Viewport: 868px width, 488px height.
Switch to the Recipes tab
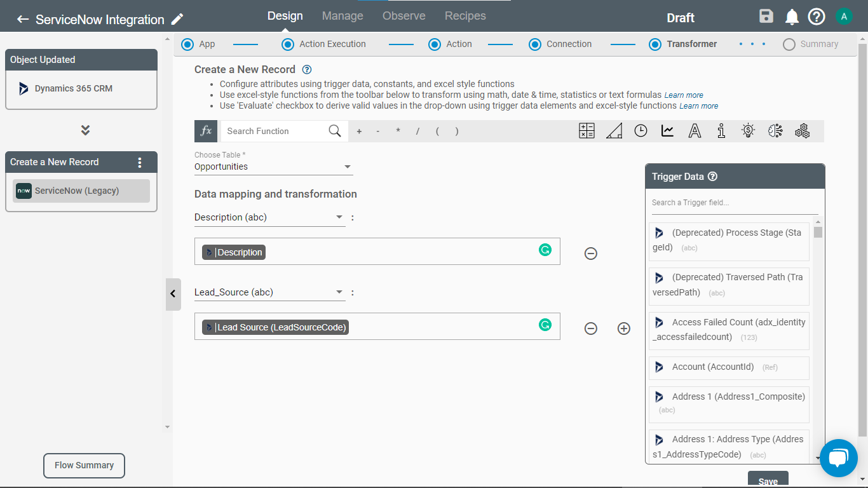(465, 16)
